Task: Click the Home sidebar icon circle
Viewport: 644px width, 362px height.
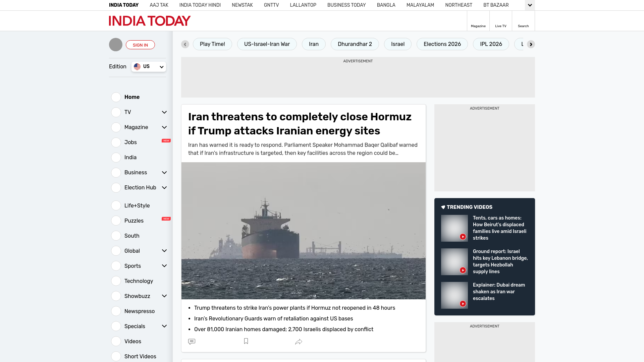Action: [x=116, y=97]
